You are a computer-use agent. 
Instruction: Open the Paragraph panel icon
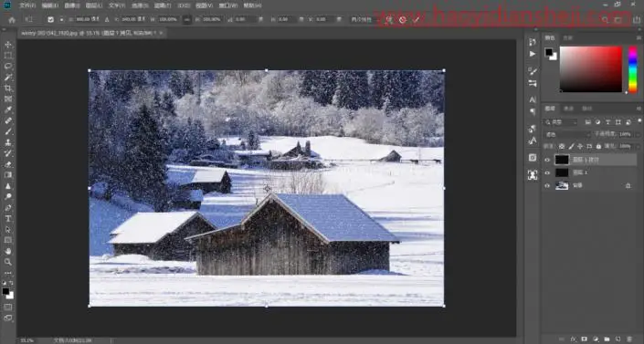tap(533, 111)
